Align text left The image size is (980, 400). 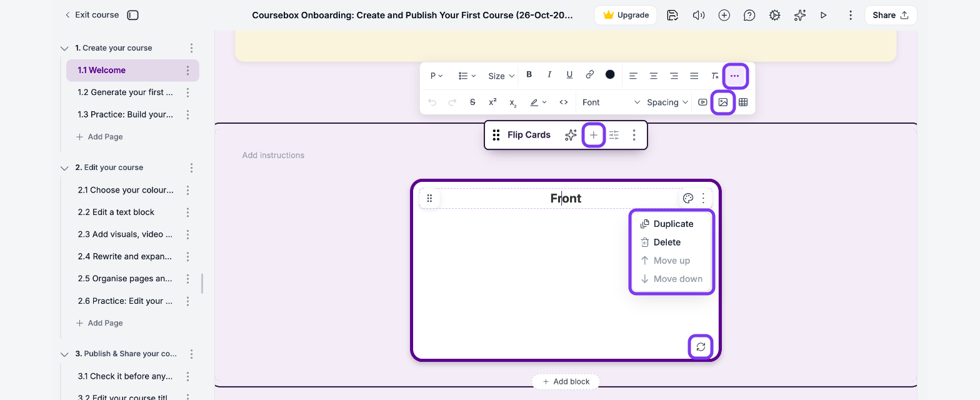633,76
